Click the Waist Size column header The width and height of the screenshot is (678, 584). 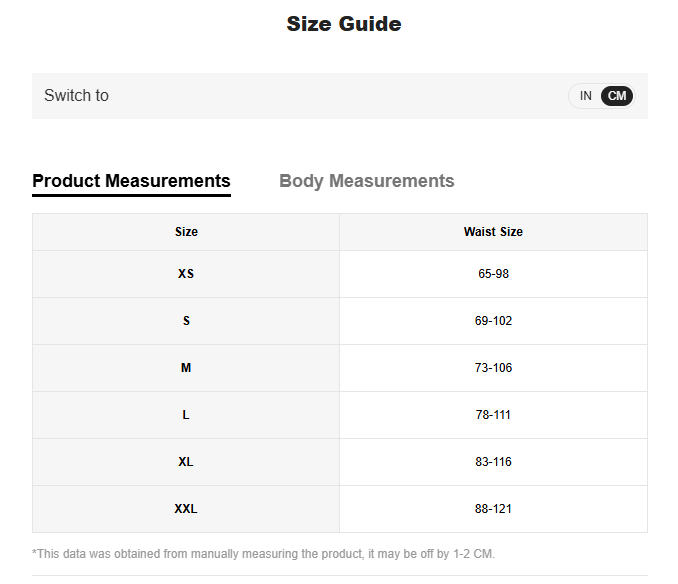493,232
